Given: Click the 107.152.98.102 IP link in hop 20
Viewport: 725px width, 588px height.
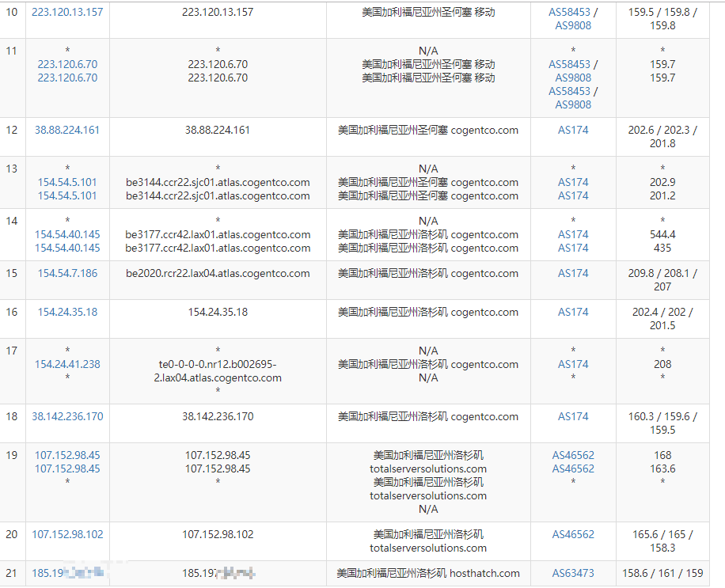Looking at the screenshot, I should pos(67,534).
